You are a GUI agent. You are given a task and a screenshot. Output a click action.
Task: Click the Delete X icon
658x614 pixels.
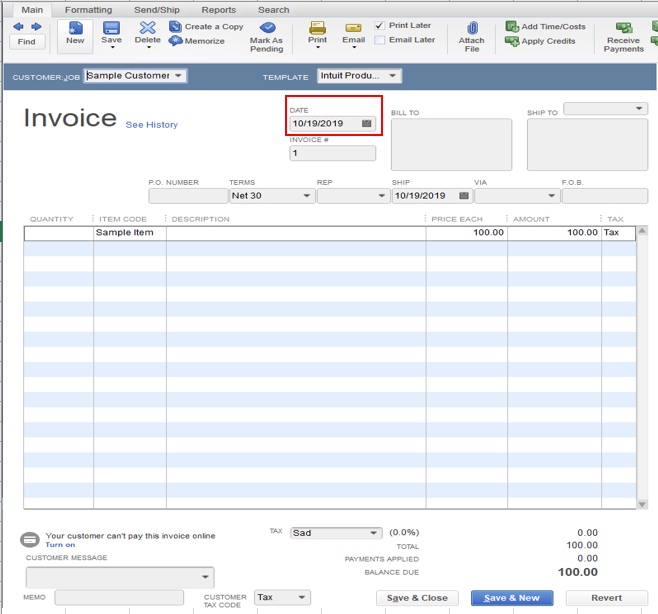[x=147, y=28]
